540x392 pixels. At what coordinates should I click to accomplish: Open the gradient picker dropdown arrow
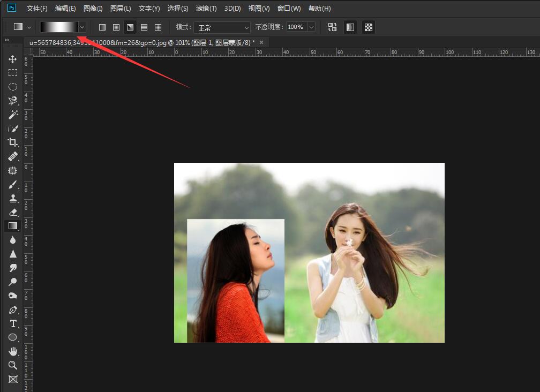click(x=82, y=27)
